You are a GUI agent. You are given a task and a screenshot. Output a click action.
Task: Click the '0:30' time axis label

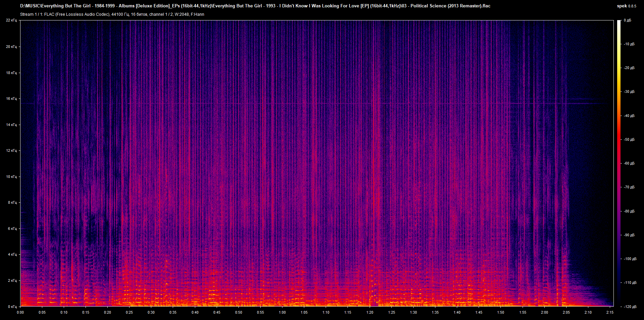[x=151, y=312]
